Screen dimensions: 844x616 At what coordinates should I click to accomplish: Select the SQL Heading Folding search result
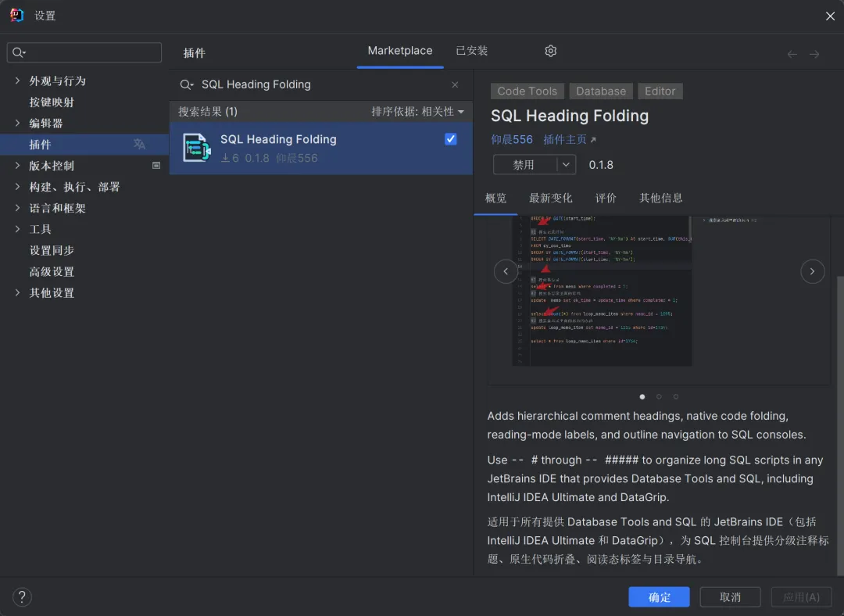[321, 148]
